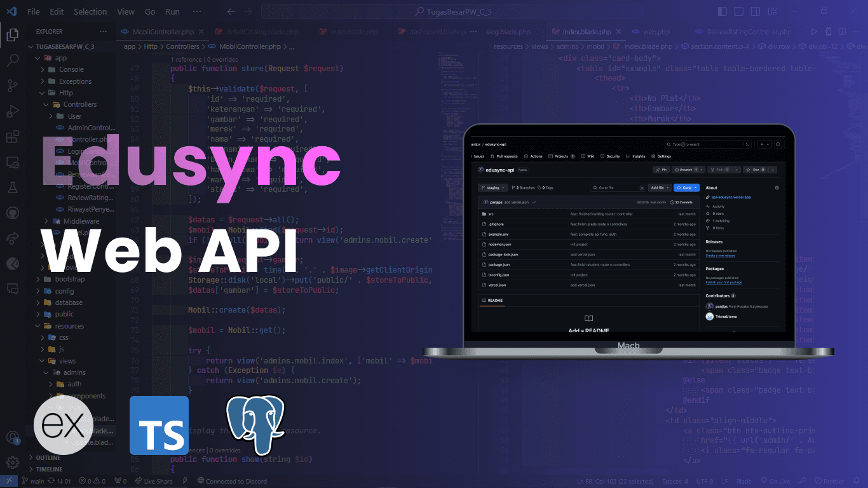Open the File menu

click(x=33, y=11)
